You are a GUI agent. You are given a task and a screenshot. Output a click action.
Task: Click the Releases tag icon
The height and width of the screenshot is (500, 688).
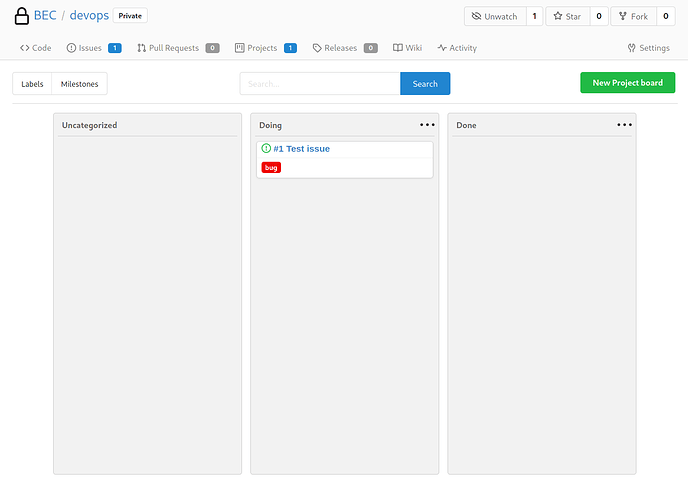(x=317, y=48)
